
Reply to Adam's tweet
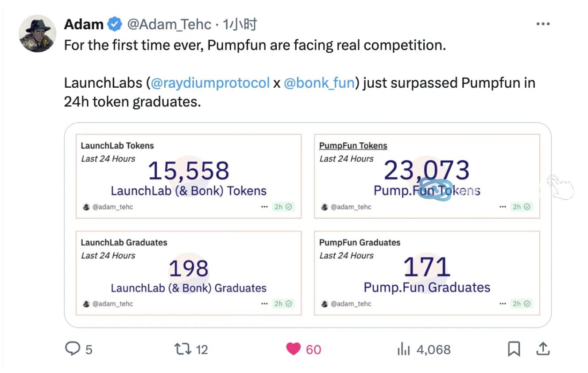[73, 350]
